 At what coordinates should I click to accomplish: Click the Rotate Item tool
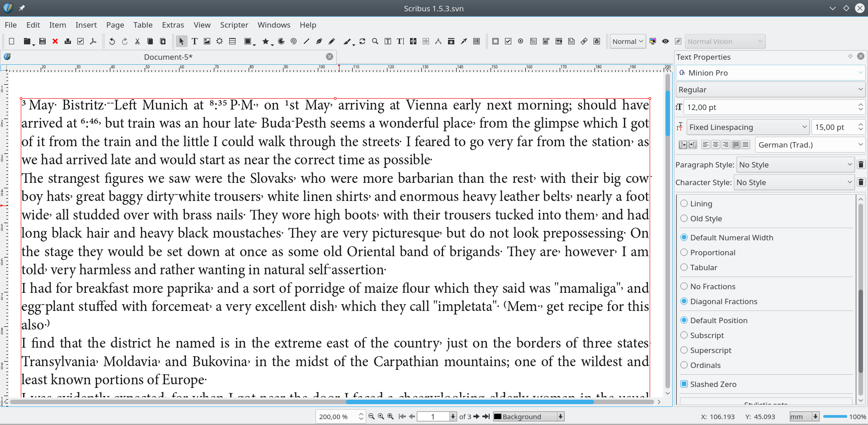(x=362, y=41)
